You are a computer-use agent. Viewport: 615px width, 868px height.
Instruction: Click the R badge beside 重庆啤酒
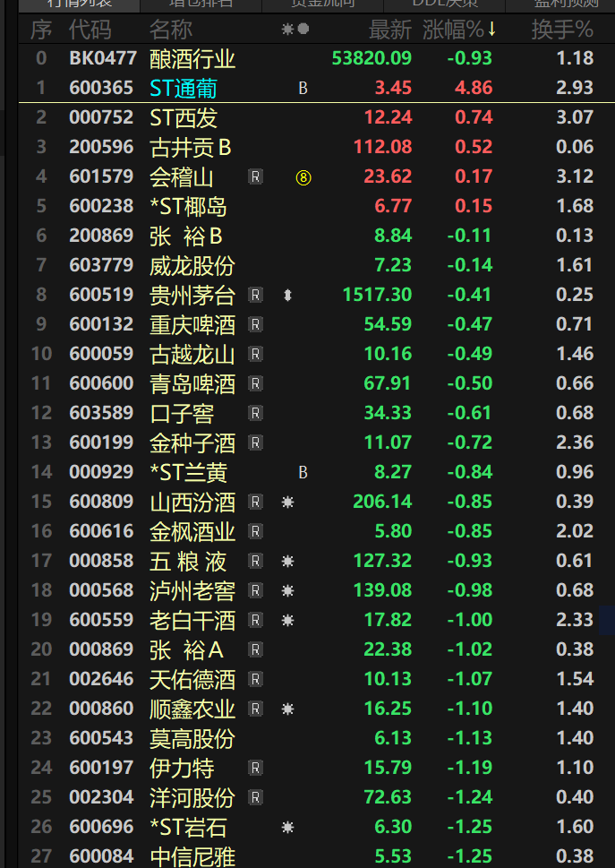tap(255, 324)
